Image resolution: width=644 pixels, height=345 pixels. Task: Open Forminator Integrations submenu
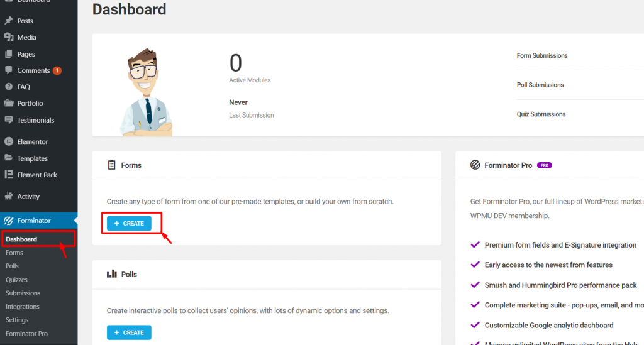pyautogui.click(x=23, y=307)
